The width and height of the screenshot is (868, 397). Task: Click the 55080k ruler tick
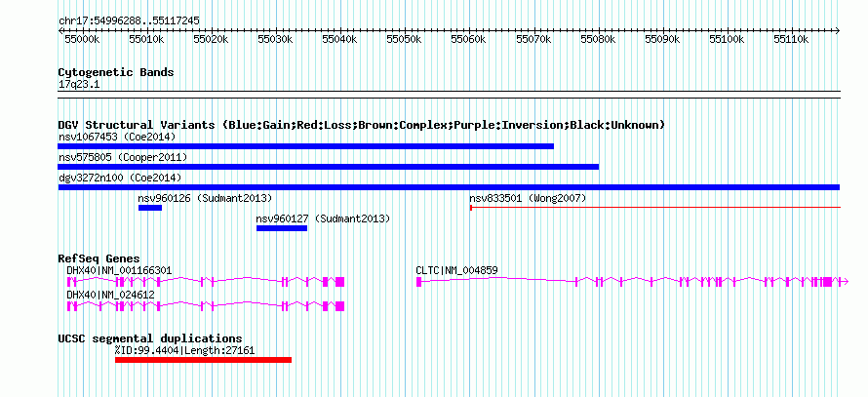click(598, 39)
